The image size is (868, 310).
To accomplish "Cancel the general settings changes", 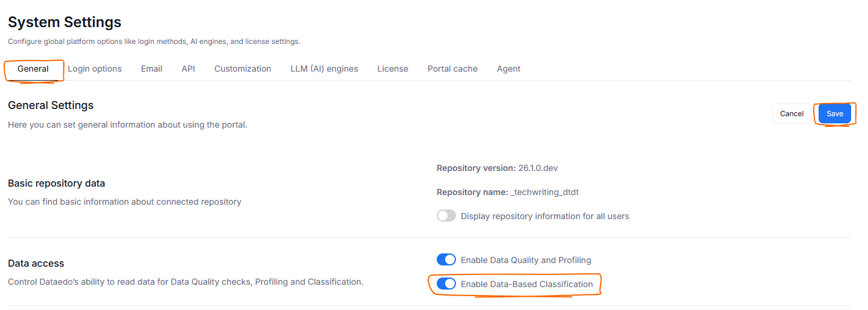I will click(x=792, y=114).
